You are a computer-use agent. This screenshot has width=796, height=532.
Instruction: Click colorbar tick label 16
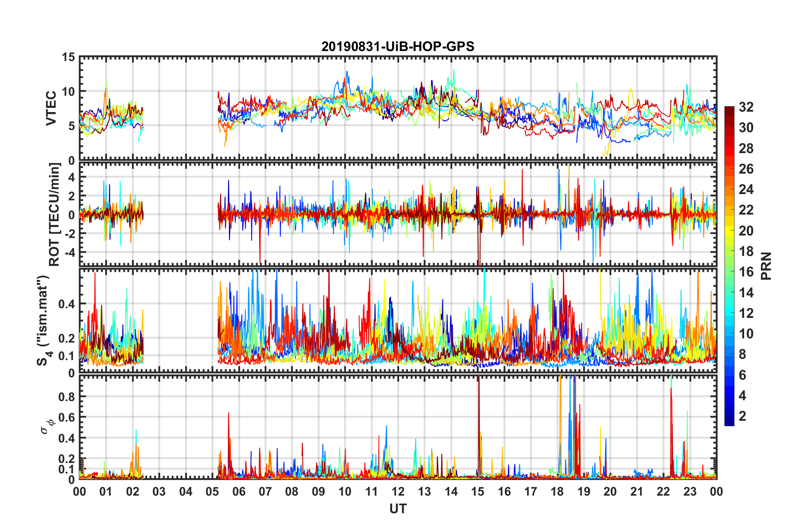click(x=746, y=272)
